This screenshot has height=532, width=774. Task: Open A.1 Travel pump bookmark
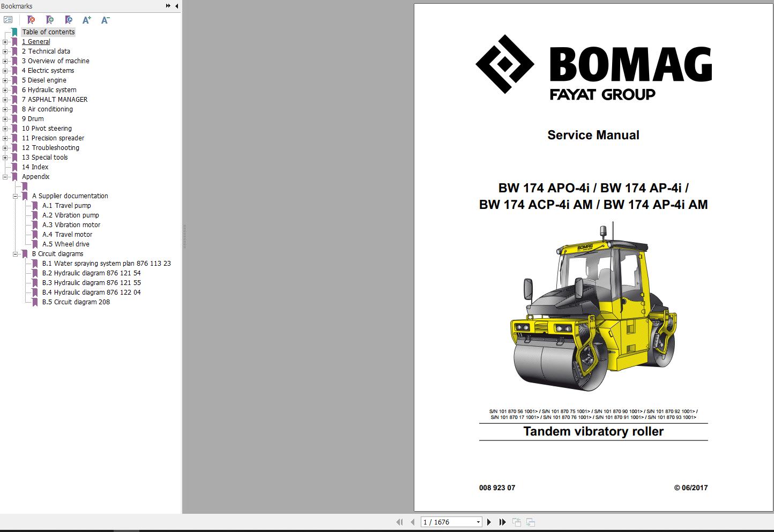tap(66, 206)
